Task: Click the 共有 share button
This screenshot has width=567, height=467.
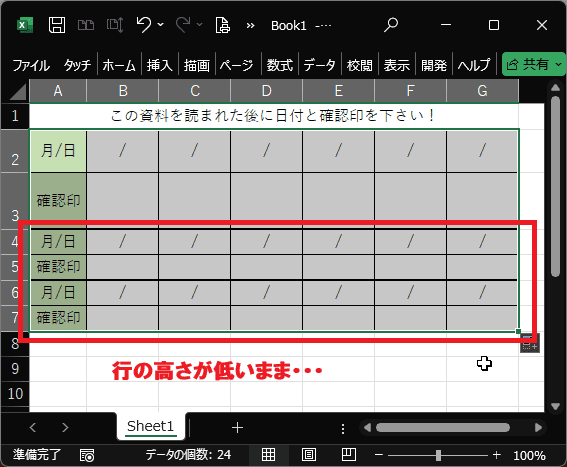Action: click(x=528, y=64)
